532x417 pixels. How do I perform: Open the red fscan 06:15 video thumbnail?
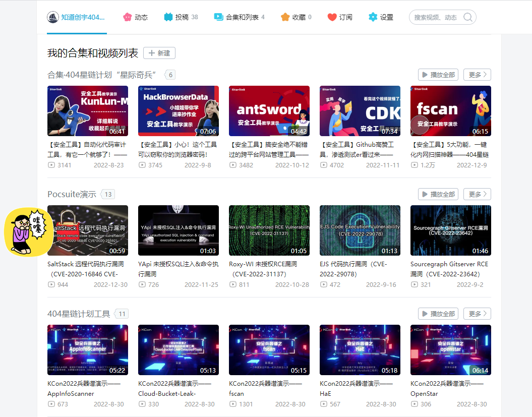tap(451, 111)
